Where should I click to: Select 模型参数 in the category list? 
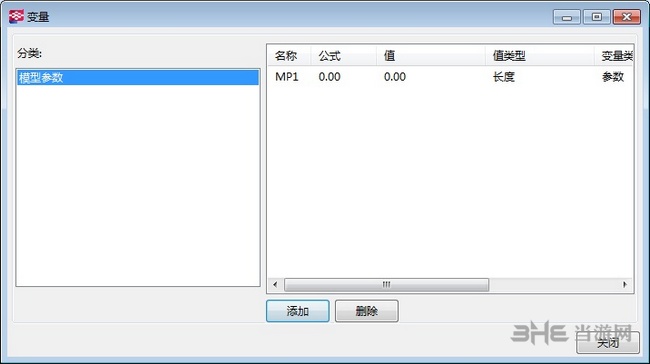click(138, 78)
